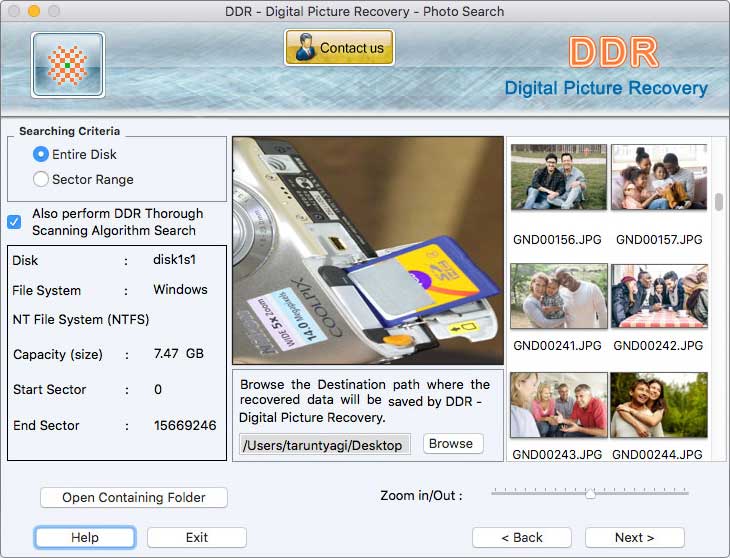This screenshot has width=730, height=558.
Task: Click the businessman icon on Contact us button
Action: pyautogui.click(x=305, y=47)
